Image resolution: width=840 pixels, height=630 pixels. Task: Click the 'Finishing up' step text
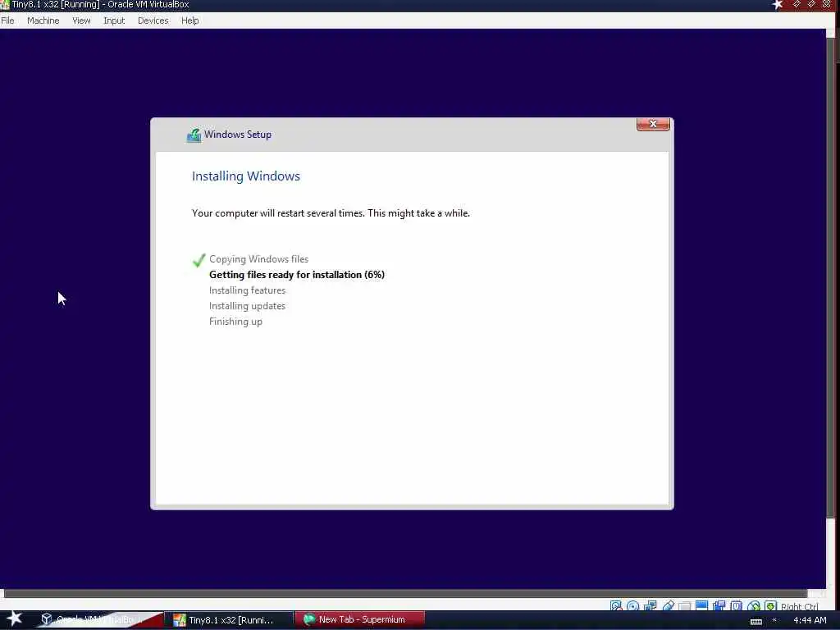click(235, 322)
